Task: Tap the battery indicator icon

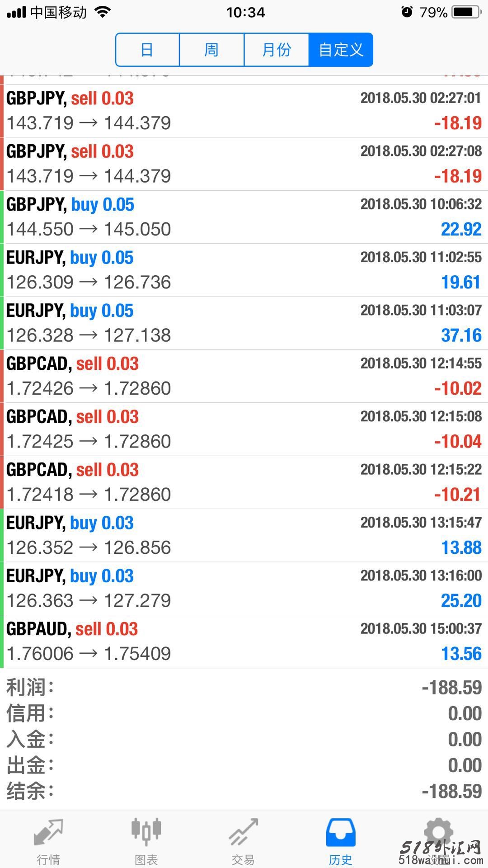Action: [467, 12]
